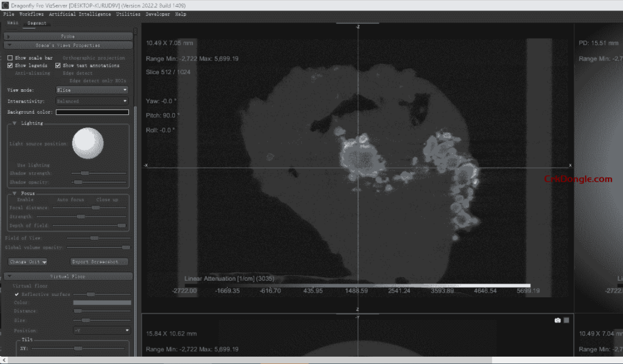
Task: Open the View mode dropdown set to Slice
Action: (x=92, y=90)
